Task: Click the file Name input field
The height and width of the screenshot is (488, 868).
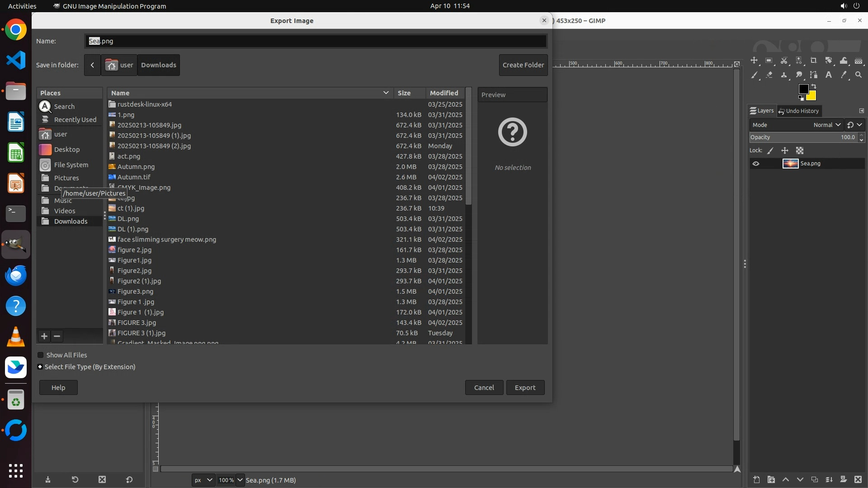Action: pos(315,41)
